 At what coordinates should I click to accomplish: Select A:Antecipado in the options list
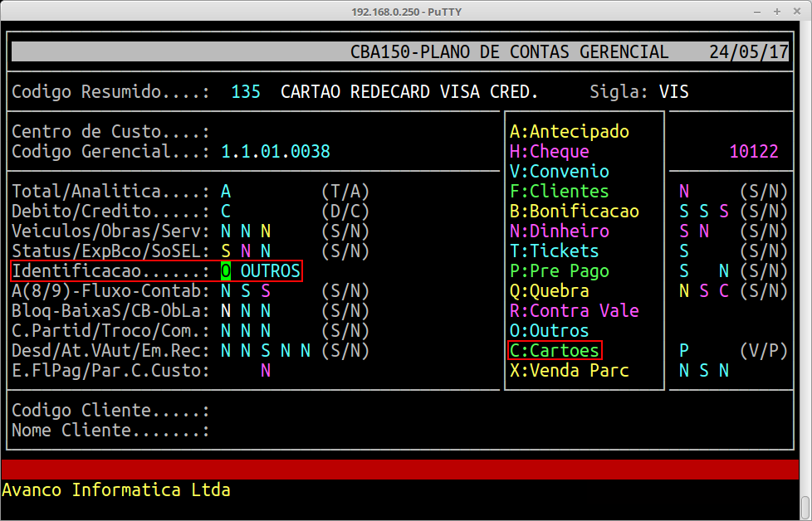[570, 132]
